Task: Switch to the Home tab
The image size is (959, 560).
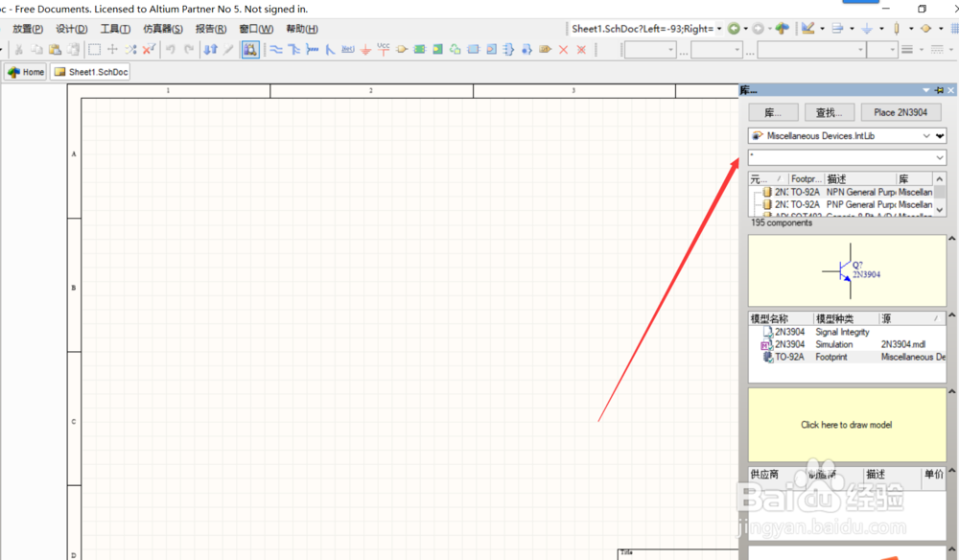Action: [26, 72]
